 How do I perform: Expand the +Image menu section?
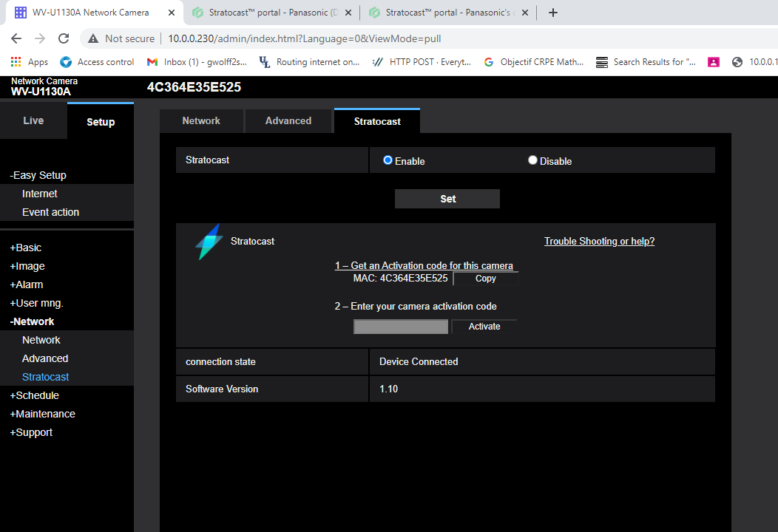point(27,266)
